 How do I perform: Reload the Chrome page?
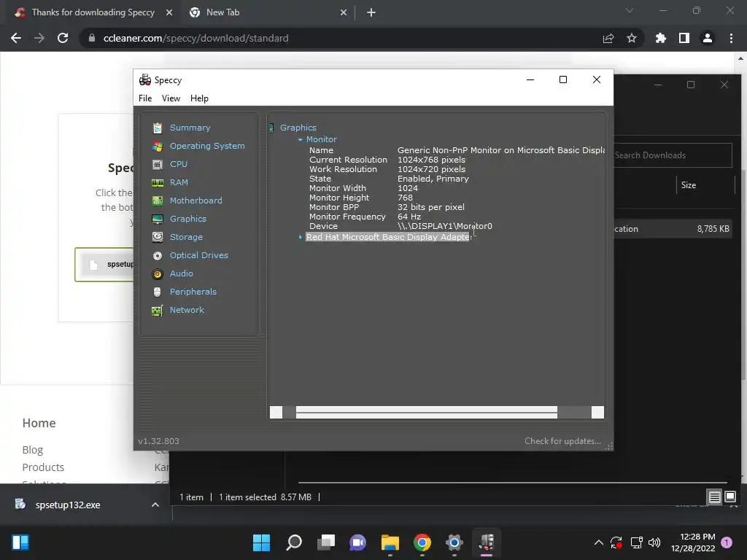(x=63, y=38)
